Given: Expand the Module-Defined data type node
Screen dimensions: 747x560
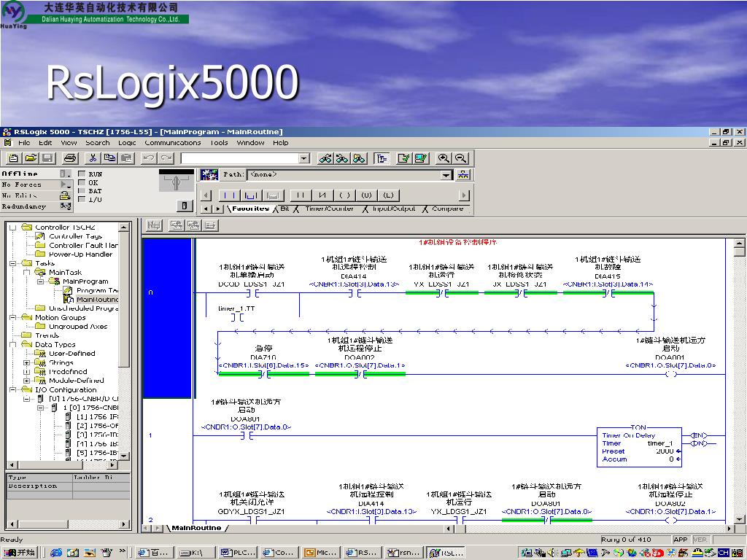Looking at the screenshot, I should click(27, 381).
